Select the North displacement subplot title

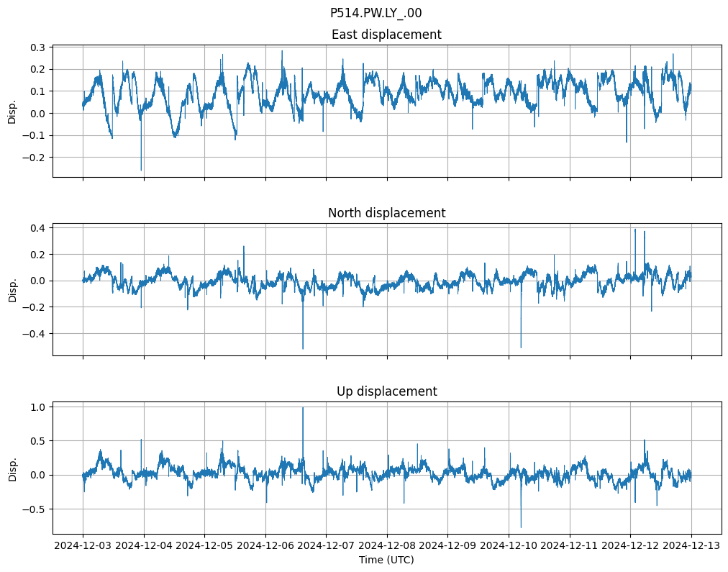click(386, 213)
